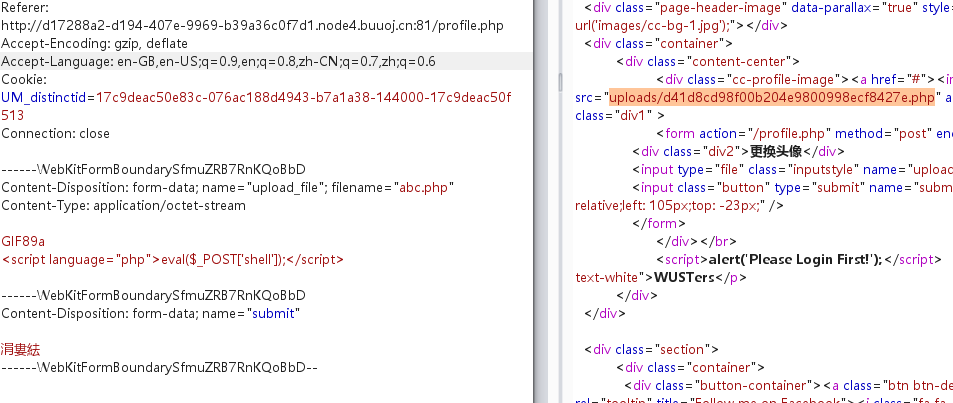Click the div class="section" line
Image resolution: width=953 pixels, height=403 pixels.
[x=652, y=350]
